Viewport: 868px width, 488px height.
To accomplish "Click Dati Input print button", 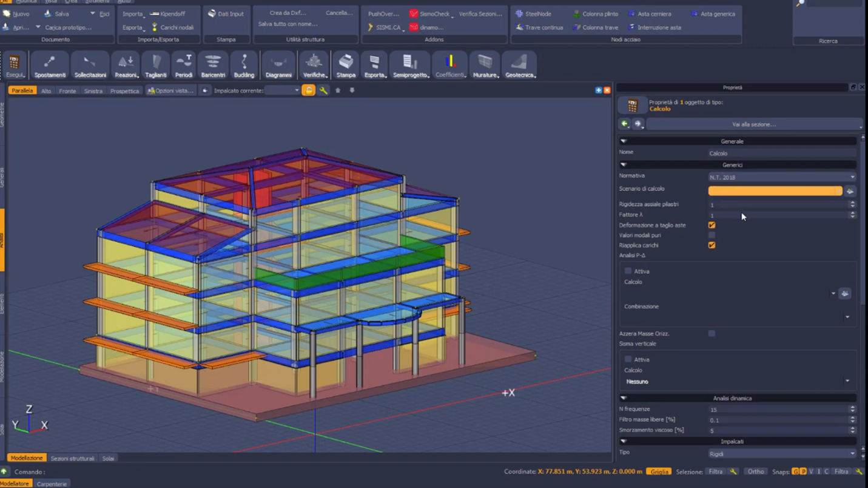I will pos(226,13).
